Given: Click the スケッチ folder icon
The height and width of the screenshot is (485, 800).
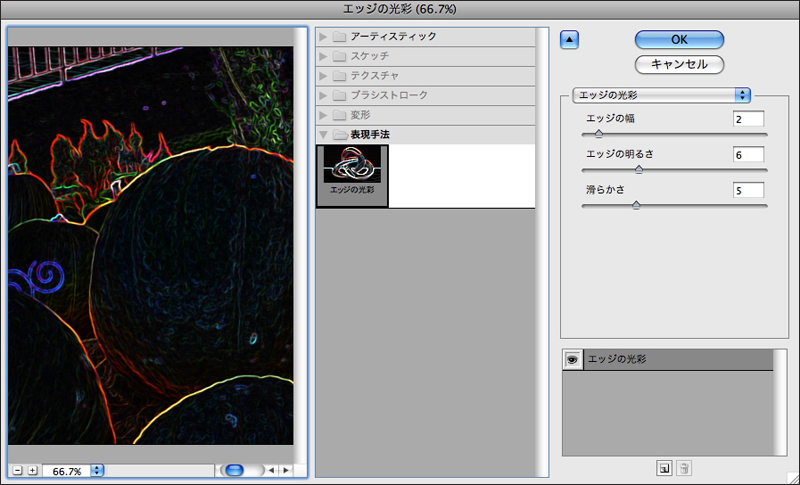Looking at the screenshot, I should tap(339, 56).
